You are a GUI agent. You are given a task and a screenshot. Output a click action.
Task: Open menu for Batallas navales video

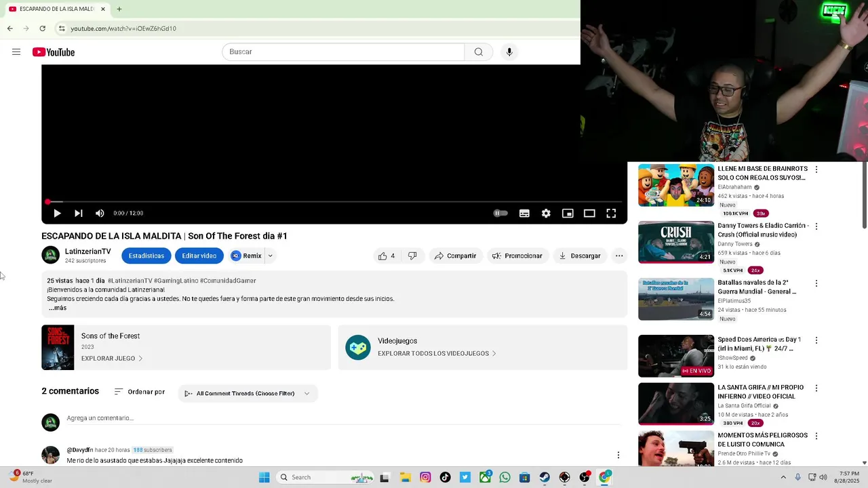click(x=816, y=283)
